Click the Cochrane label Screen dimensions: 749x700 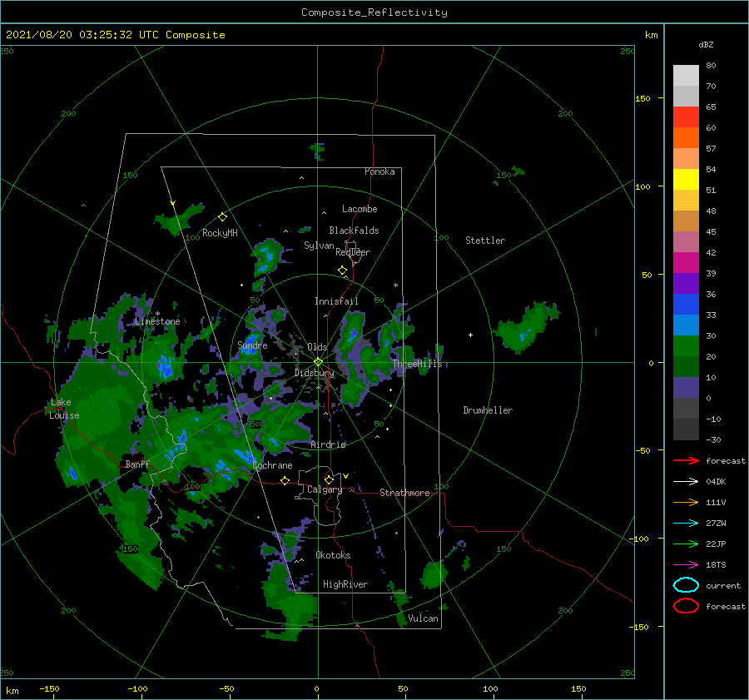click(x=272, y=465)
